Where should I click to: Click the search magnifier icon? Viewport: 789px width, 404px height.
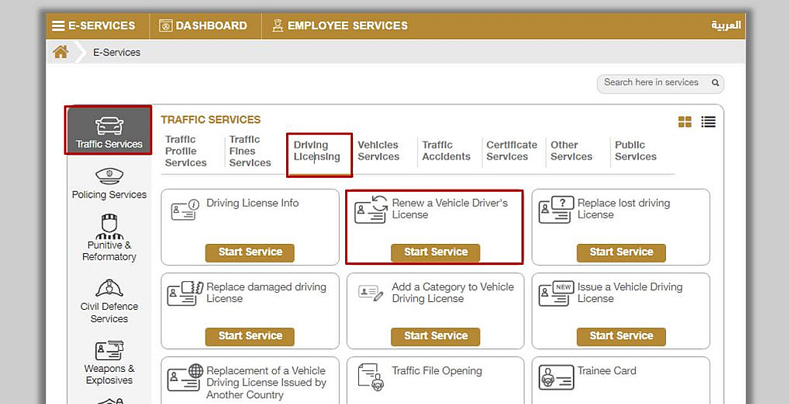click(714, 83)
